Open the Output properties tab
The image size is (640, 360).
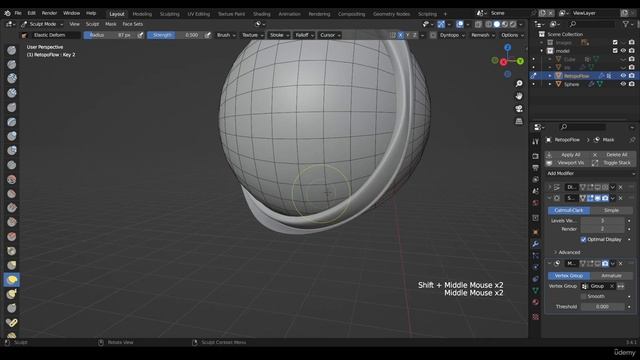pos(536,168)
